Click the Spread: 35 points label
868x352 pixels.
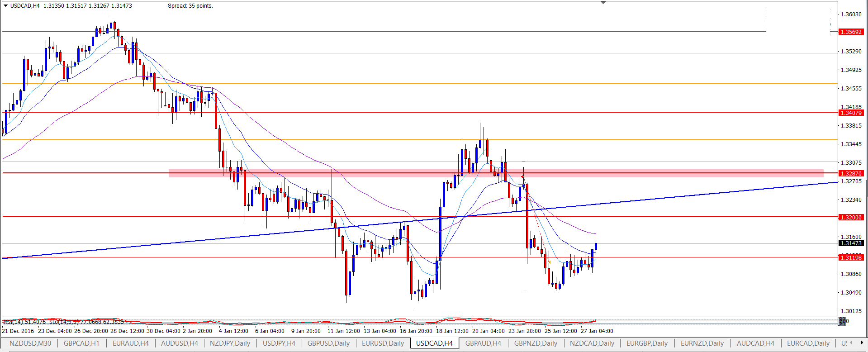click(x=190, y=6)
